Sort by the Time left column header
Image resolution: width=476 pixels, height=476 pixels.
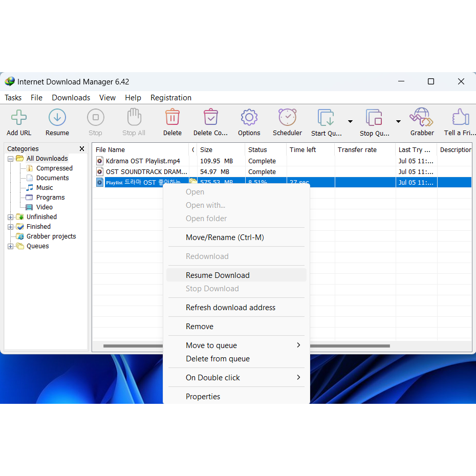[311, 149]
